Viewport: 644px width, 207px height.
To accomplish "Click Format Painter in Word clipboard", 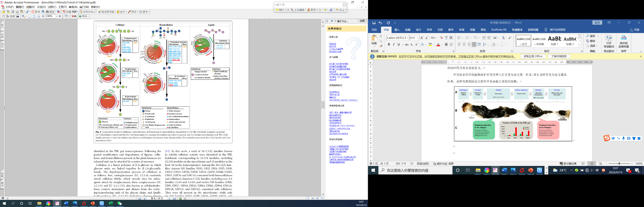I will 381,46.
